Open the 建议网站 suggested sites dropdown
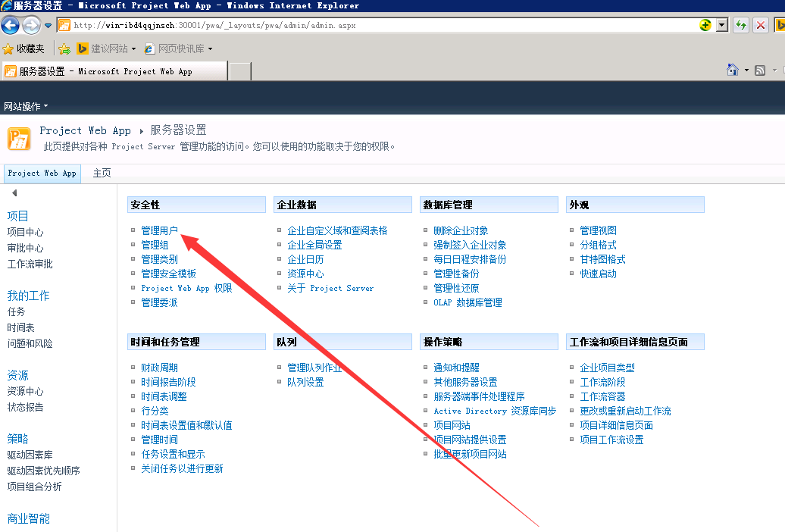 (x=106, y=49)
